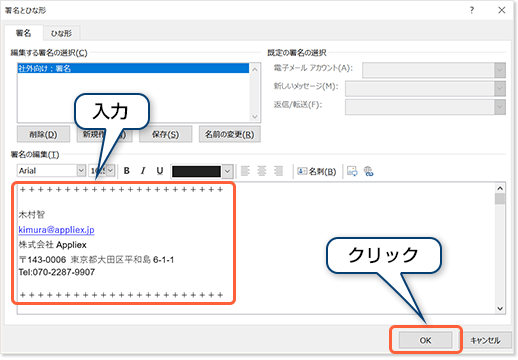
Task: Apply bold formatting with B button
Action: click(x=126, y=171)
